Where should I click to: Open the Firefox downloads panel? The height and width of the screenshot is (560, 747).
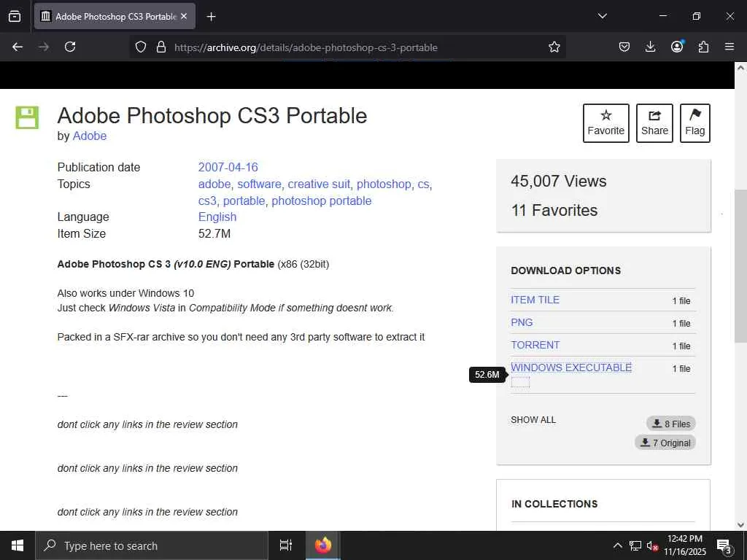[x=650, y=47]
